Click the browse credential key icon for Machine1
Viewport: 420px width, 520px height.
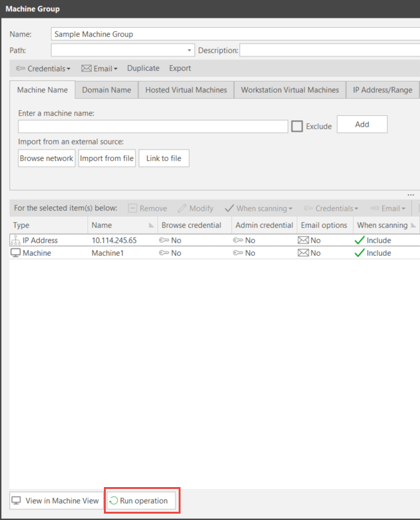164,253
